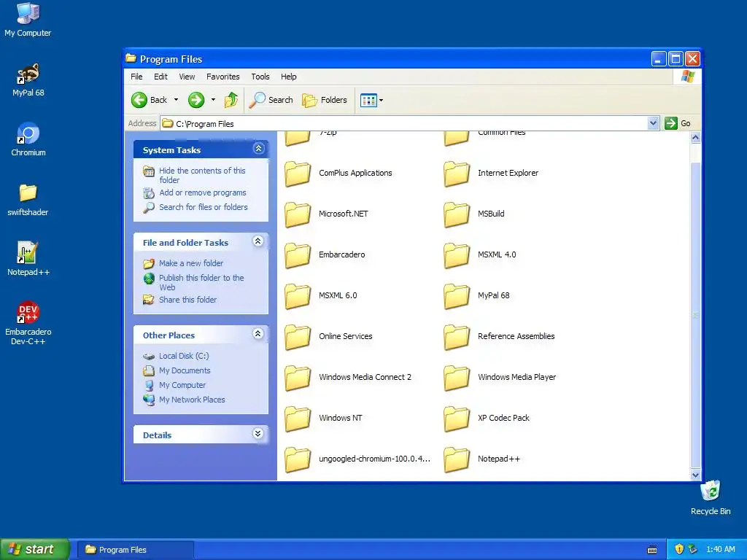Select the XP Codec Pack folder
Viewport: 747px width, 560px height.
pos(487,419)
